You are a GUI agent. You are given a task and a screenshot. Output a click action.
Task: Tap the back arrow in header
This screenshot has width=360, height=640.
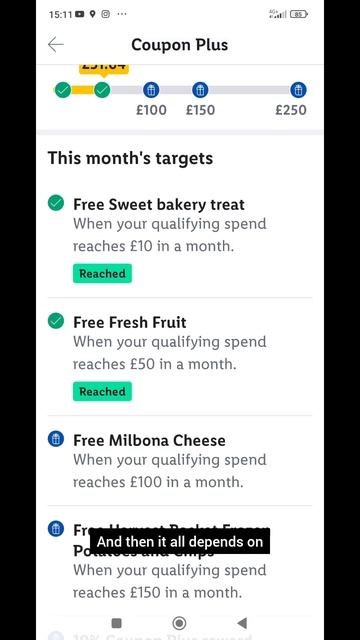coord(56,44)
